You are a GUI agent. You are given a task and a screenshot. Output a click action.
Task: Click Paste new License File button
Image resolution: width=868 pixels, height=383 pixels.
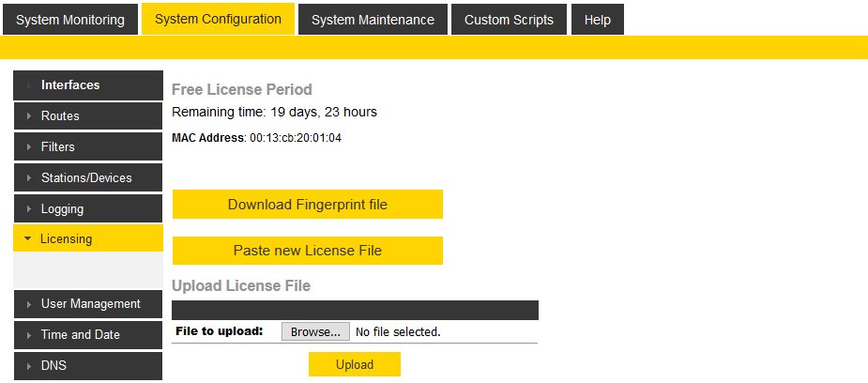(x=307, y=251)
